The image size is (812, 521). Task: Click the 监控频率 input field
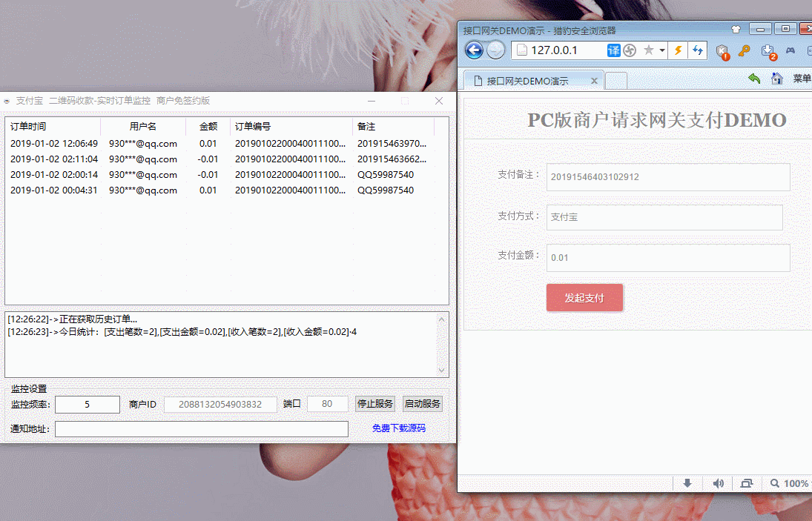pos(88,404)
